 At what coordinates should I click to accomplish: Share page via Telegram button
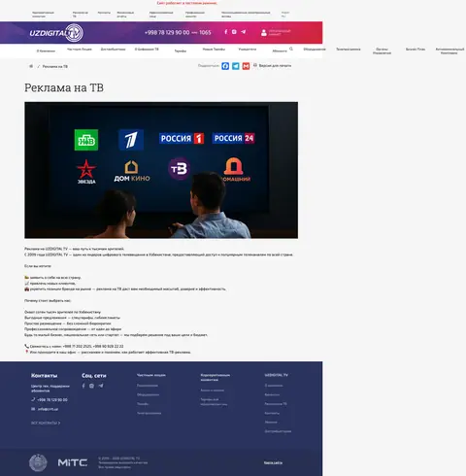(236, 66)
